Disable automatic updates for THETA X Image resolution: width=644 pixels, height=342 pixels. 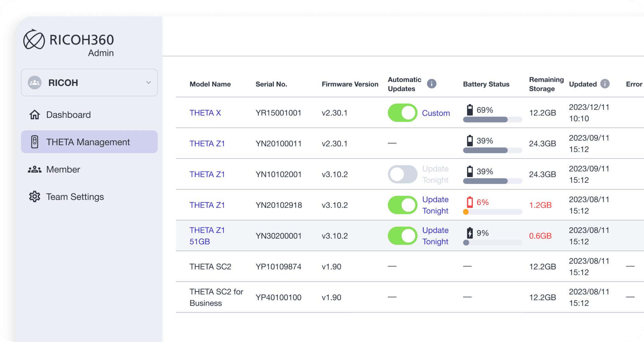[x=402, y=113]
